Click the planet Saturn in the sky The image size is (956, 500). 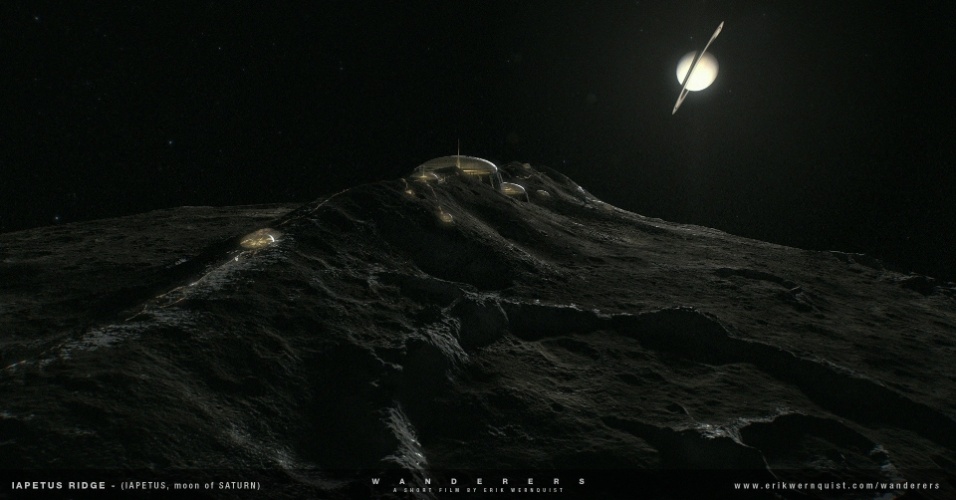[697, 71]
